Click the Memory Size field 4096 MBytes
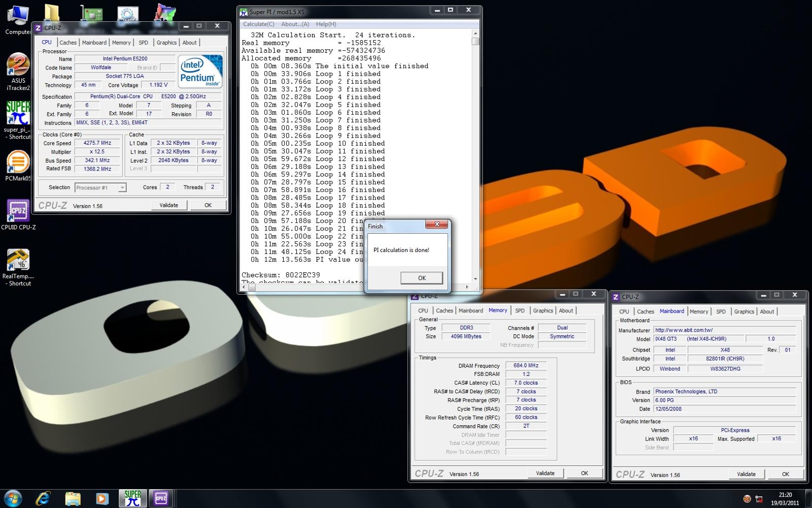812x508 pixels. [466, 336]
